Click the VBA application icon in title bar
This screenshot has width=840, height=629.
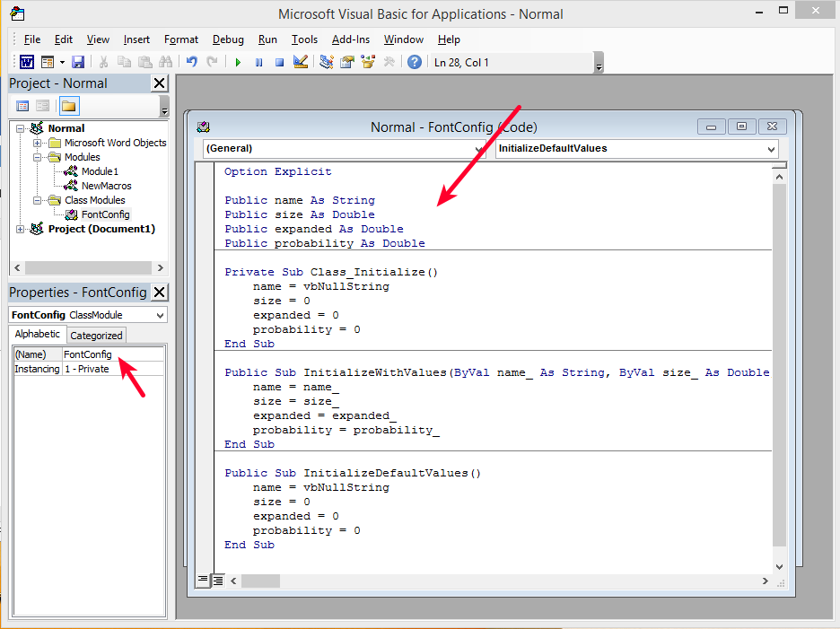click(x=17, y=13)
